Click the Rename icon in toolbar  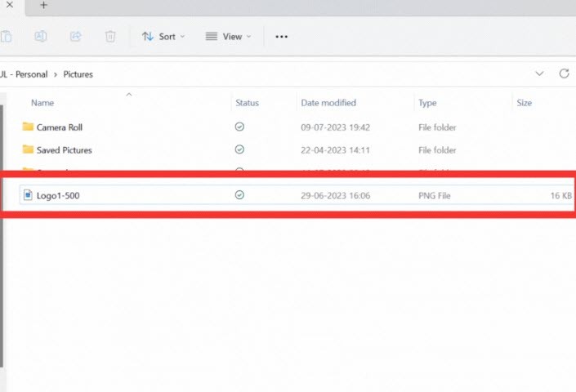tap(40, 36)
